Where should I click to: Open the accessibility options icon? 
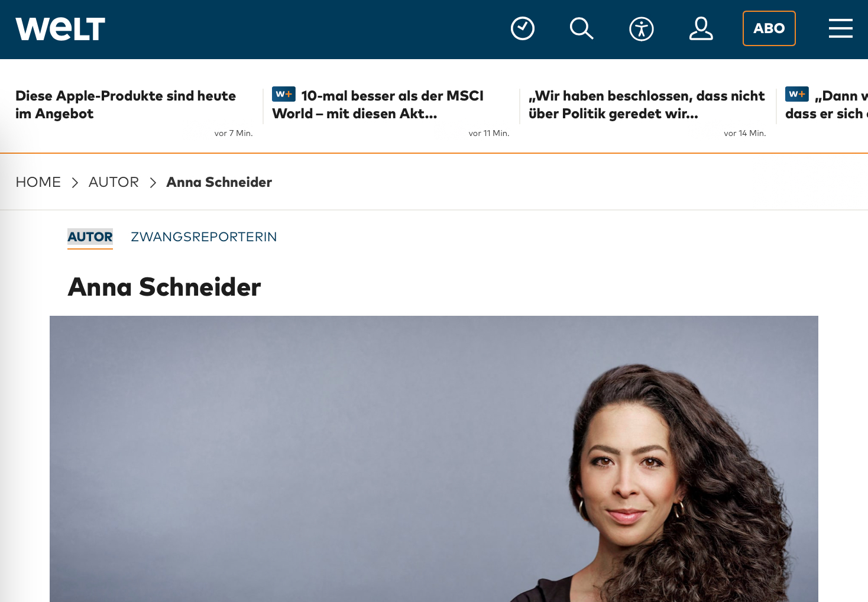642,28
